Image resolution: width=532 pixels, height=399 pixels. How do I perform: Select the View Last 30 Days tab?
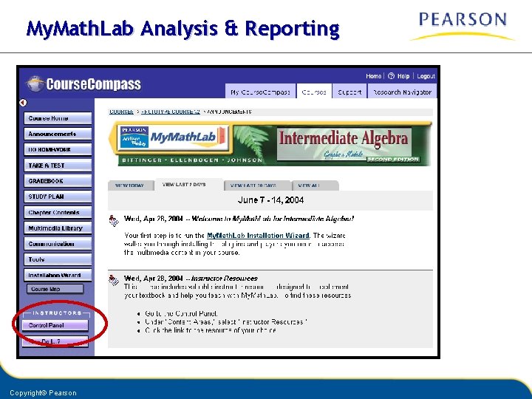point(257,185)
